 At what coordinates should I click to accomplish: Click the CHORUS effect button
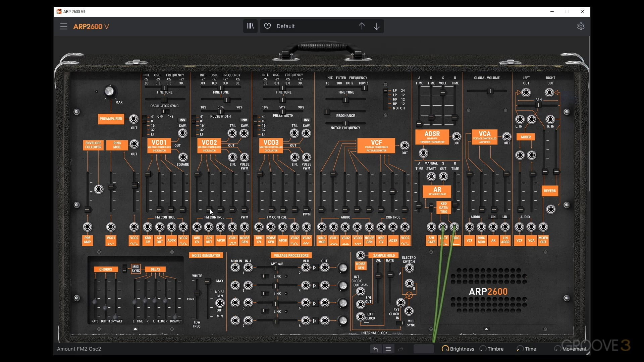coord(106,269)
